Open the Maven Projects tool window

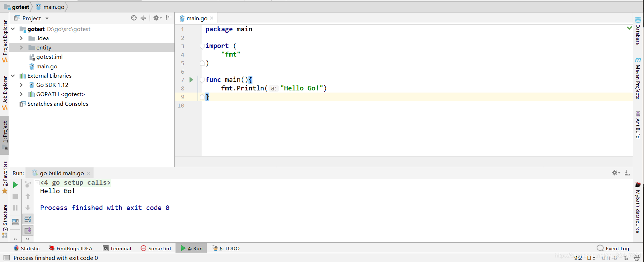tap(638, 78)
